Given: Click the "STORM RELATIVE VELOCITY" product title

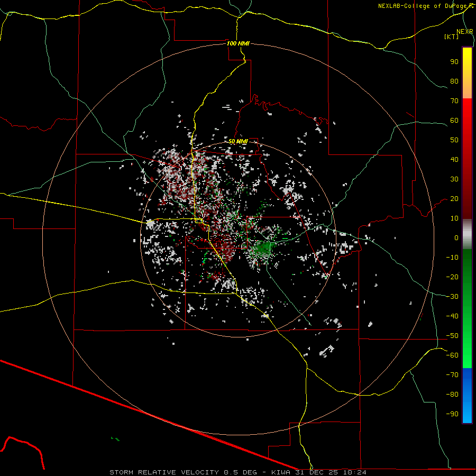Looking at the screenshot, I should pyautogui.click(x=164, y=472).
